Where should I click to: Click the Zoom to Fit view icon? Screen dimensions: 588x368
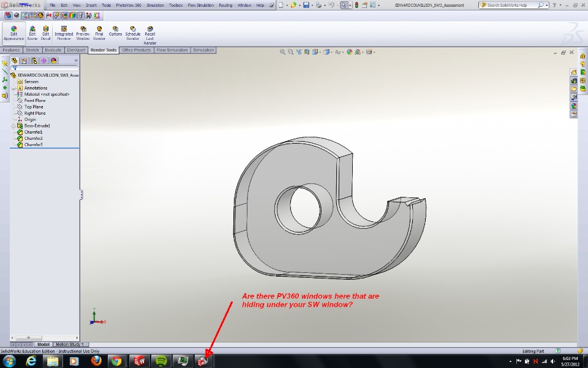(282, 52)
